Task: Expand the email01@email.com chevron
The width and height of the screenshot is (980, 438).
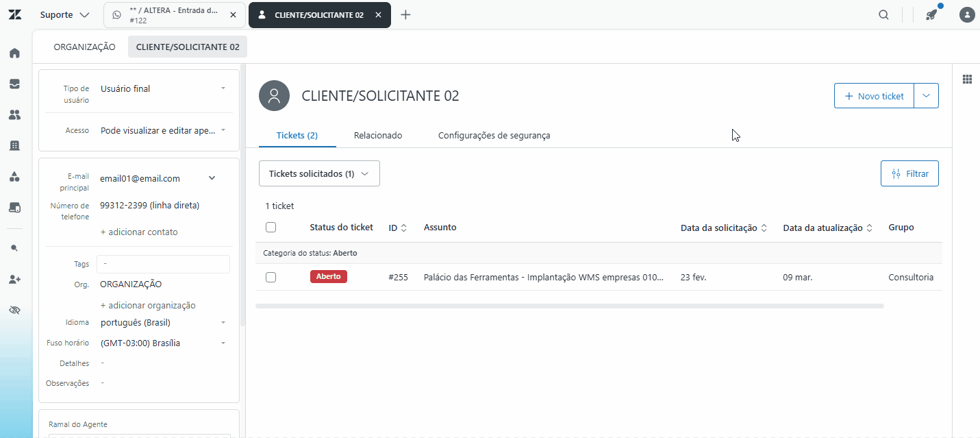Action: [x=212, y=178]
